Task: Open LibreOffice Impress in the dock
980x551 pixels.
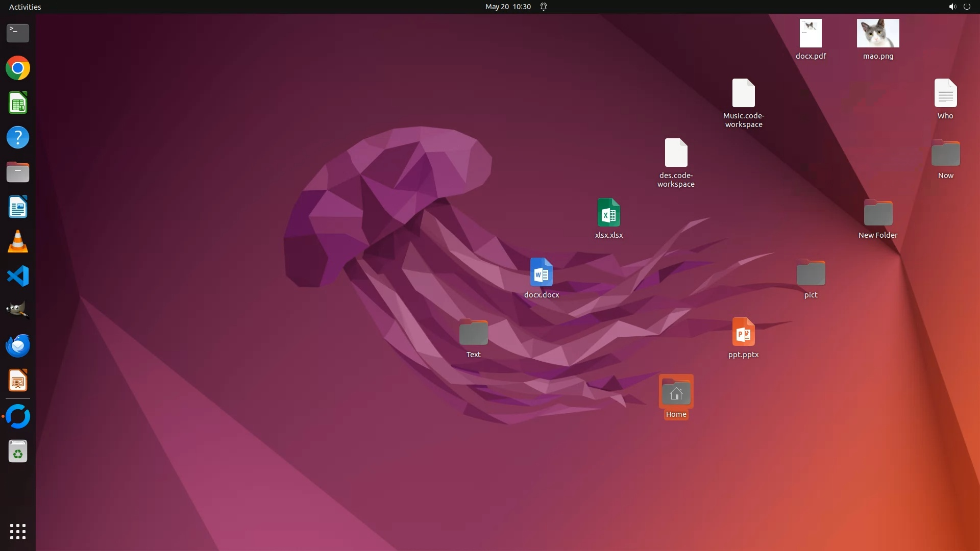Action: (18, 381)
